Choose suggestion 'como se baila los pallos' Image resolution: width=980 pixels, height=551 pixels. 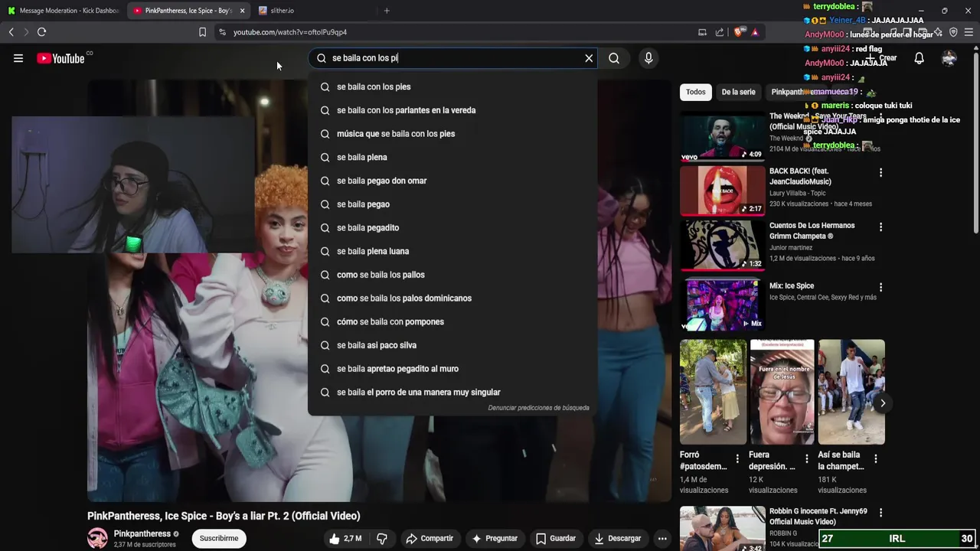coord(452,275)
